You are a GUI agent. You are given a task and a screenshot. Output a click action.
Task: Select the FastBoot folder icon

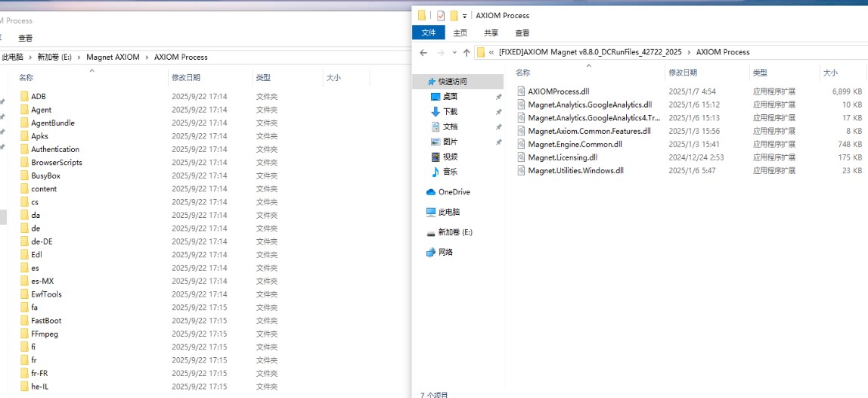pos(23,320)
